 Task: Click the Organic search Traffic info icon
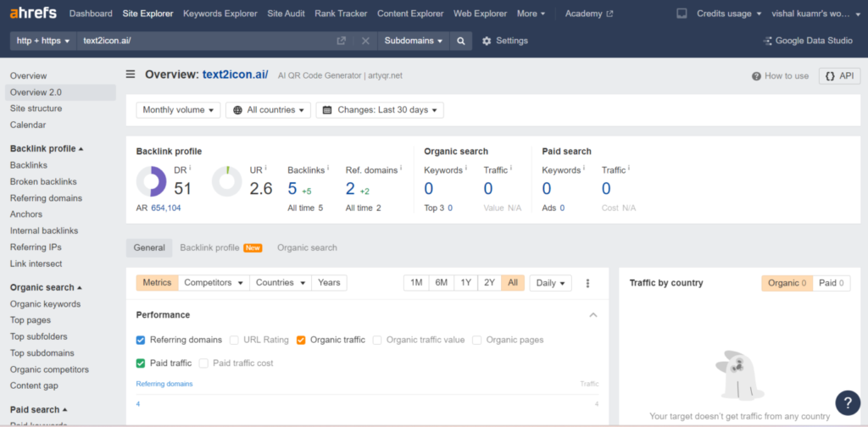click(x=511, y=168)
